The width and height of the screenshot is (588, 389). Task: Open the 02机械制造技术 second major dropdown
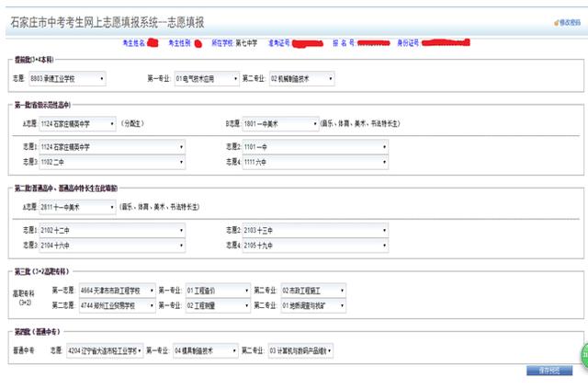click(302, 78)
